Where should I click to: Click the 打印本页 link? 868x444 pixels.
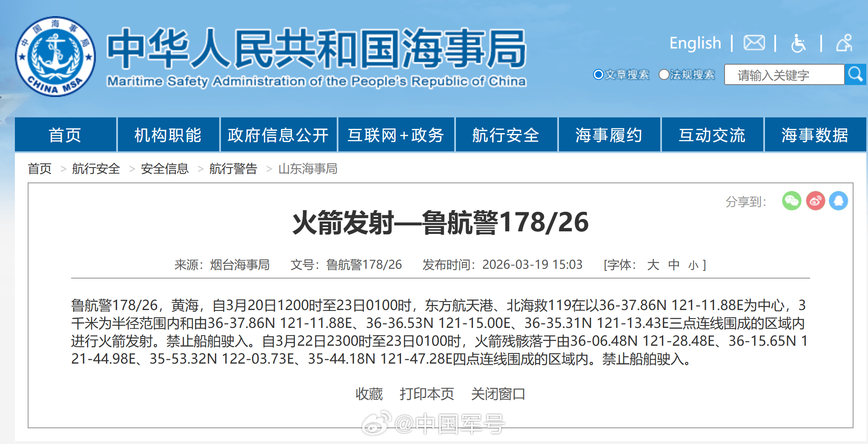pyautogui.click(x=426, y=394)
